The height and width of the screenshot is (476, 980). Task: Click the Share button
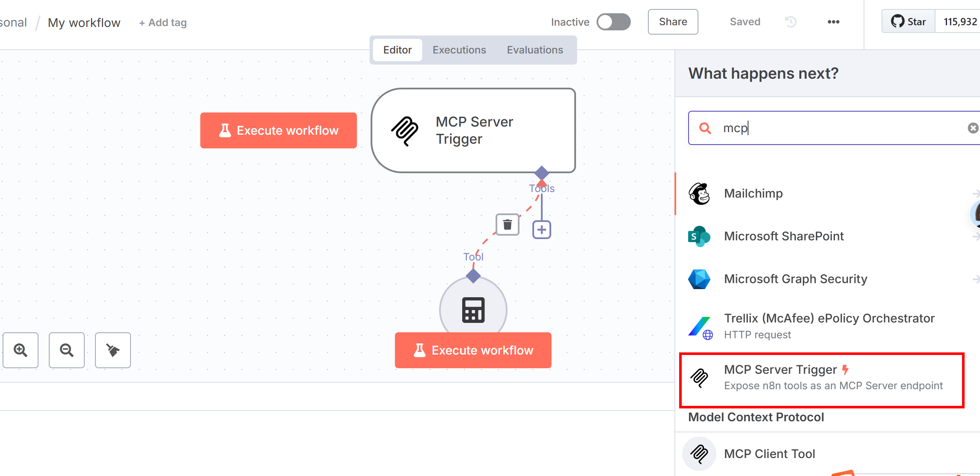pos(673,22)
